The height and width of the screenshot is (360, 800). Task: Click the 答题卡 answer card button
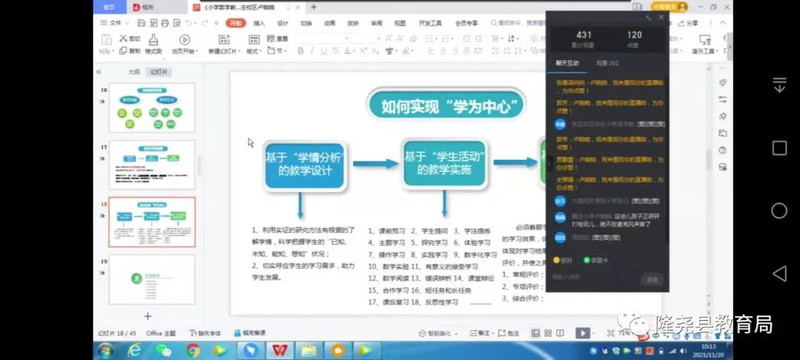click(x=596, y=260)
